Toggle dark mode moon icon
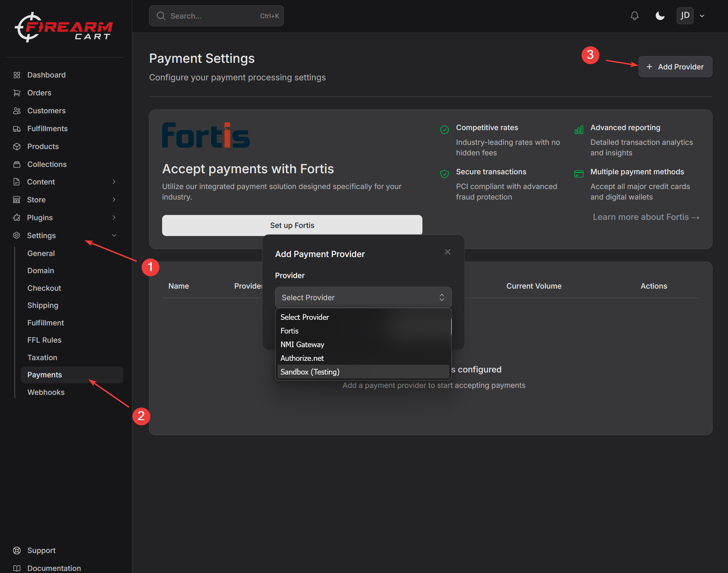The height and width of the screenshot is (573, 728). 660,16
